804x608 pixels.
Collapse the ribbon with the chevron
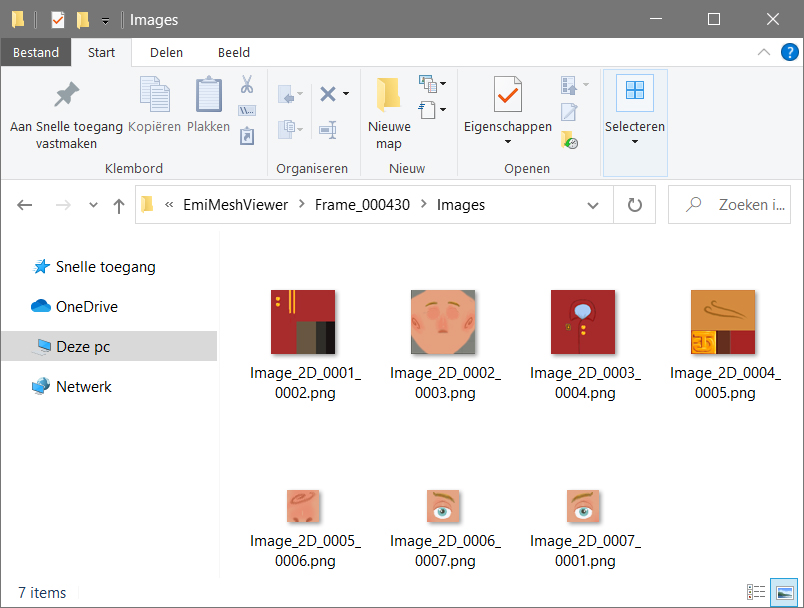(x=763, y=52)
